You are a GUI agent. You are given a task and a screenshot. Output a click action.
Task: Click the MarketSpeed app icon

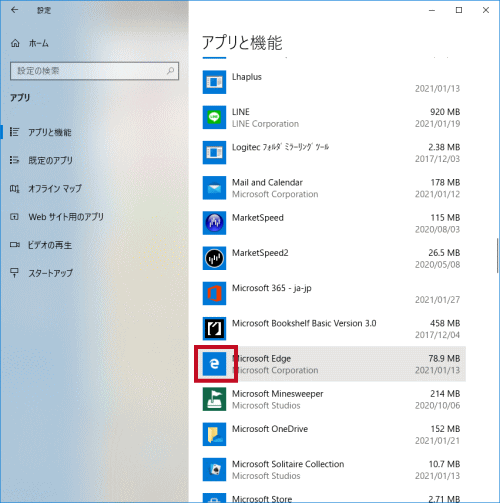(x=214, y=223)
